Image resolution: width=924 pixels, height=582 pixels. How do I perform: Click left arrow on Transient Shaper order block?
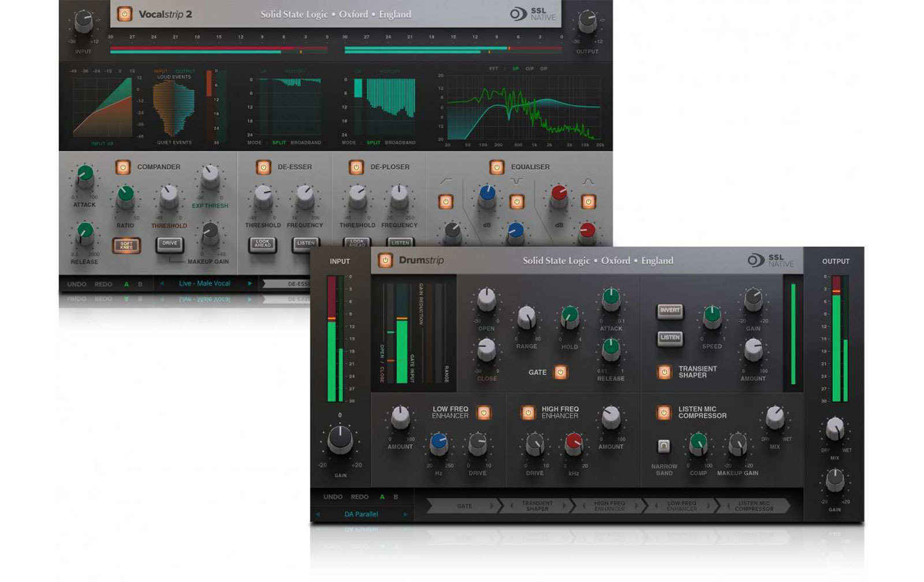pos(512,506)
